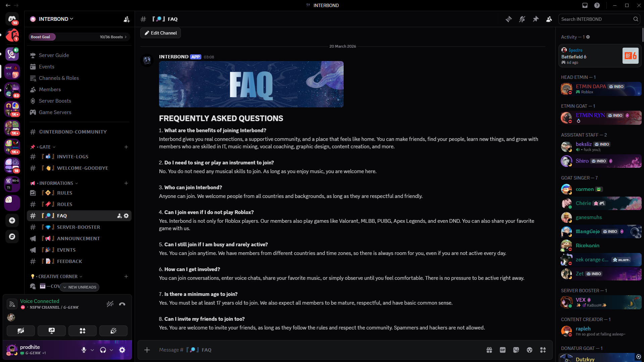
Task: Open FAQ channel settings gear
Action: [126, 216]
